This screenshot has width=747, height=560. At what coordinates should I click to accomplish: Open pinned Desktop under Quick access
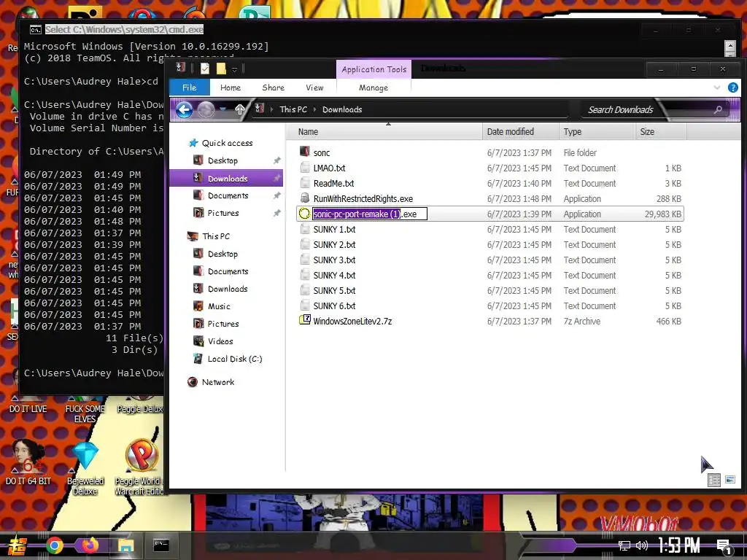(222, 160)
